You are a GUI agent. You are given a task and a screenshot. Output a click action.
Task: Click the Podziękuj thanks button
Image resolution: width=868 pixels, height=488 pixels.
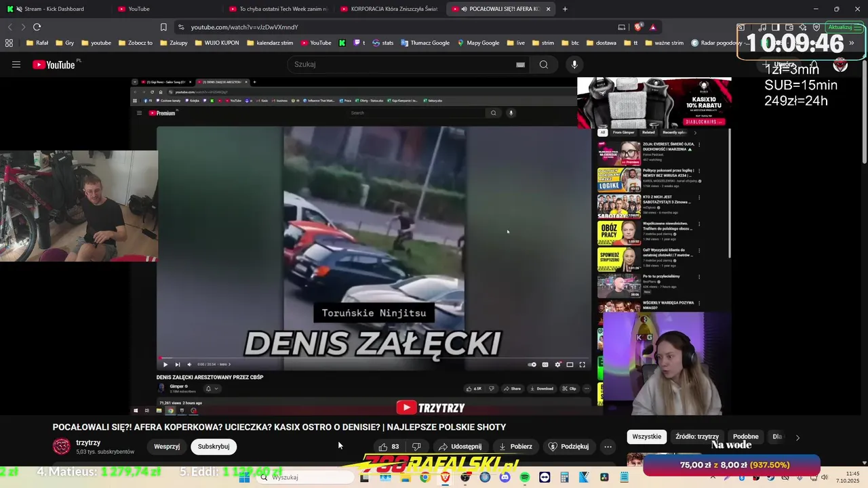[568, 447]
